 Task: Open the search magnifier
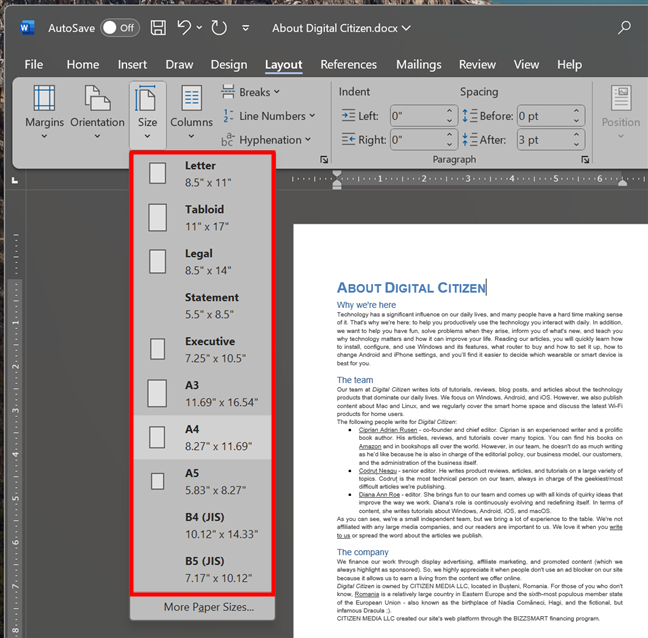pos(624,28)
